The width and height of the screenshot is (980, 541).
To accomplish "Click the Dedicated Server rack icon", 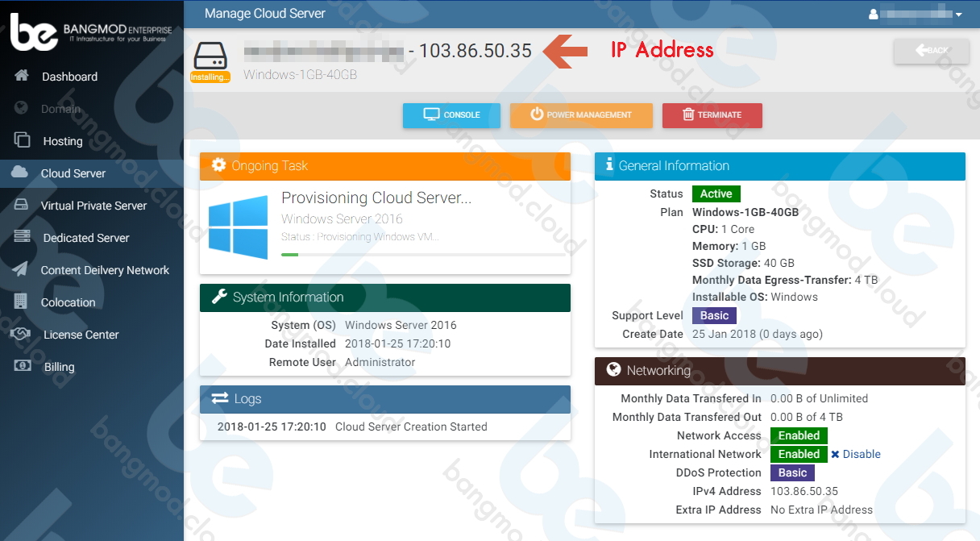I will point(22,237).
